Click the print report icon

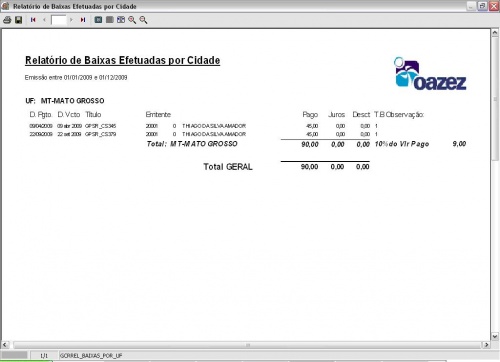7,20
